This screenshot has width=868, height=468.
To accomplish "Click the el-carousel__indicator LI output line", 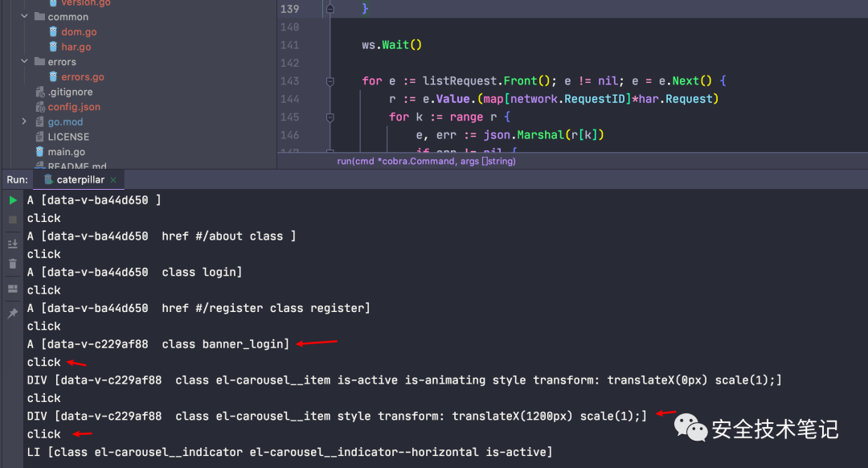I will point(289,452).
